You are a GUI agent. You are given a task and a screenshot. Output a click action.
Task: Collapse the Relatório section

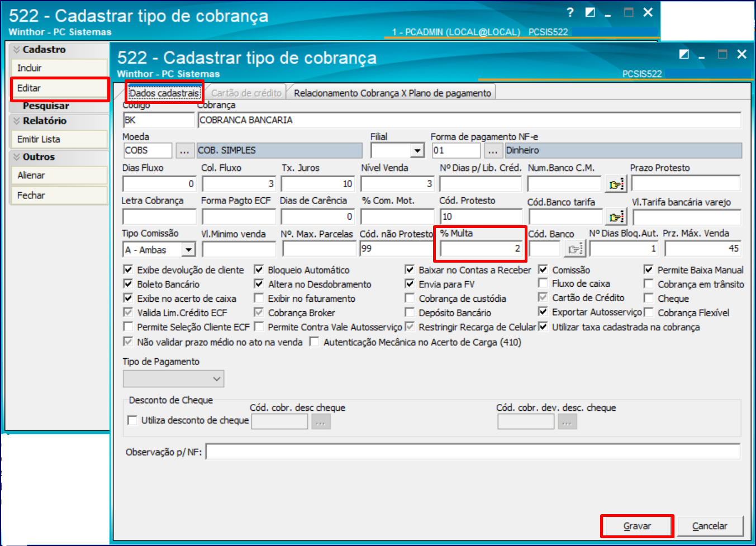tap(17, 121)
